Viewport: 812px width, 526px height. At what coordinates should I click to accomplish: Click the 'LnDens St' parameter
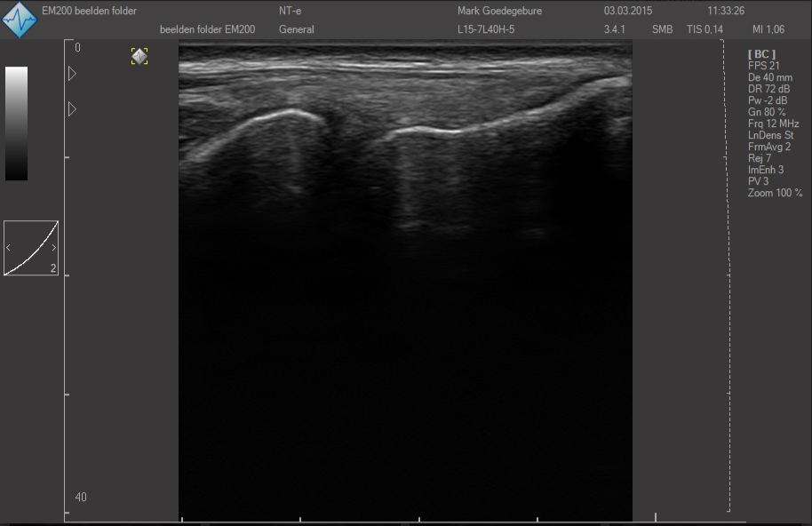(x=770, y=135)
